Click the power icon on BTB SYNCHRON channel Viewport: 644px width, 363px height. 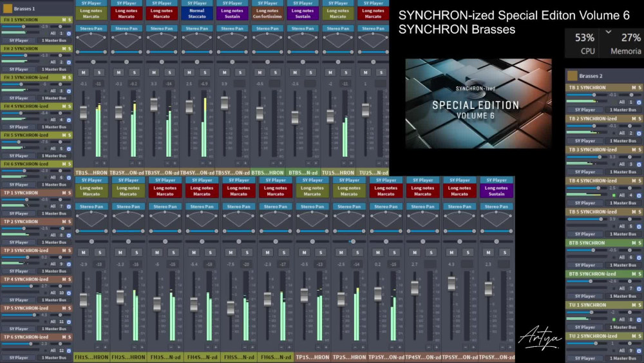point(639,258)
